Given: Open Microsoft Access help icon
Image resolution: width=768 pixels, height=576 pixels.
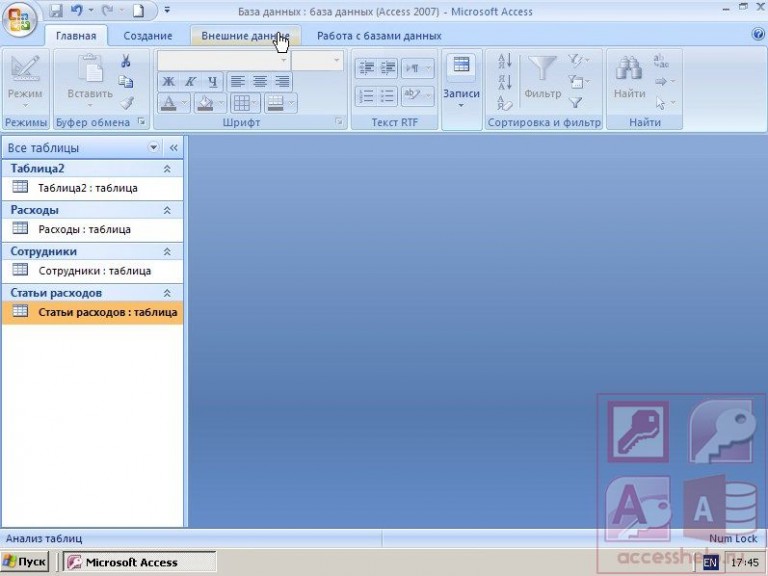Looking at the screenshot, I should coord(758,33).
